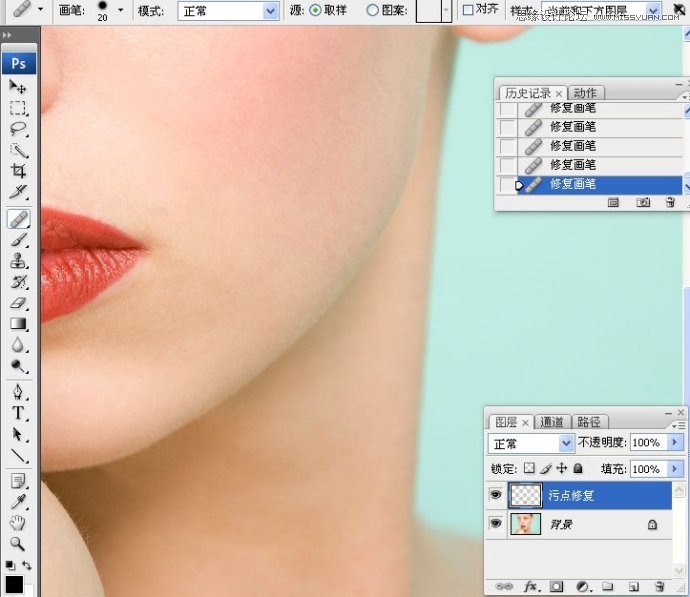Select the Magic Wand tool
The height and width of the screenshot is (597, 690).
18,150
